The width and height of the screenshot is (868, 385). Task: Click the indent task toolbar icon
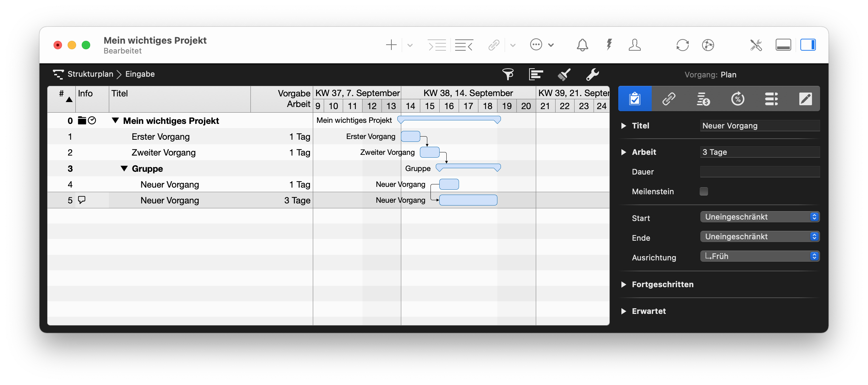437,45
